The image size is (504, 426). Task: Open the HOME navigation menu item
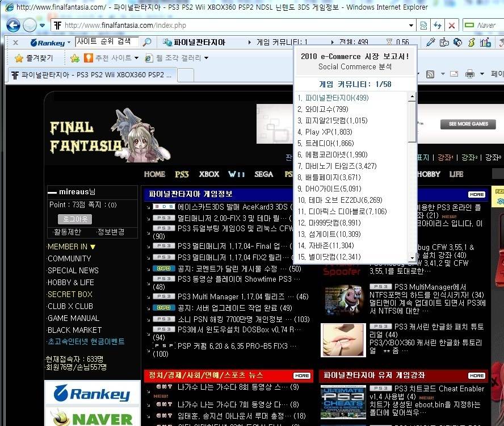(x=154, y=174)
